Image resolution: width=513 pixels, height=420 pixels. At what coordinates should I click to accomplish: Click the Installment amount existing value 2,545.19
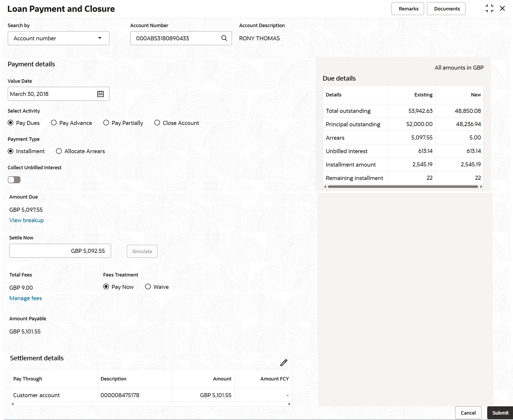pyautogui.click(x=422, y=164)
